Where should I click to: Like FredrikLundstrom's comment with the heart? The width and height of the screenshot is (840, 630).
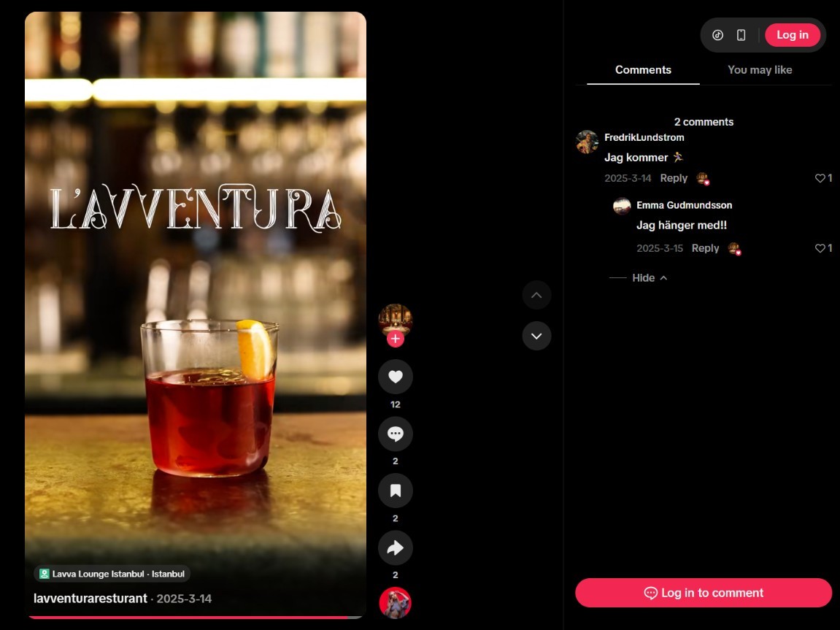coord(820,178)
